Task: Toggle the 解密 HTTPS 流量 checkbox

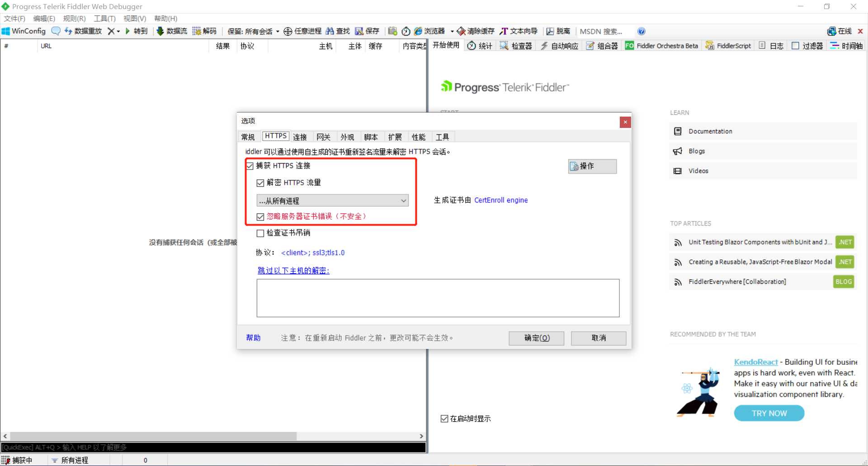Action: [x=260, y=183]
